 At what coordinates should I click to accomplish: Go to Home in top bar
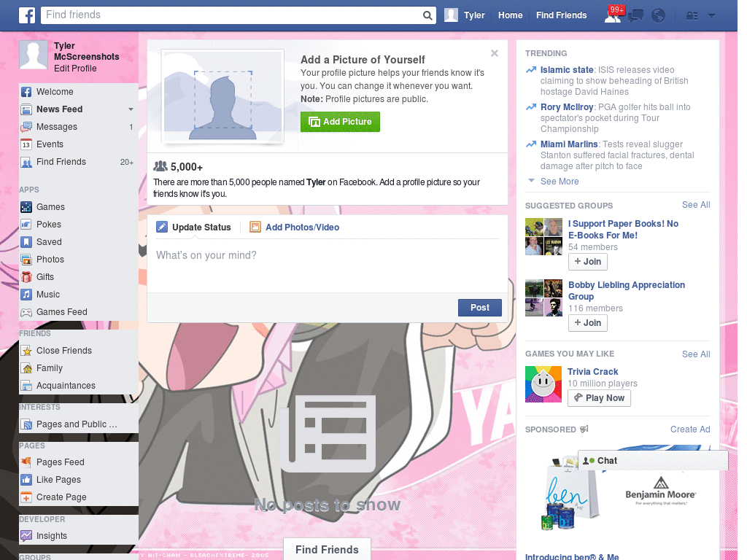[x=510, y=15]
